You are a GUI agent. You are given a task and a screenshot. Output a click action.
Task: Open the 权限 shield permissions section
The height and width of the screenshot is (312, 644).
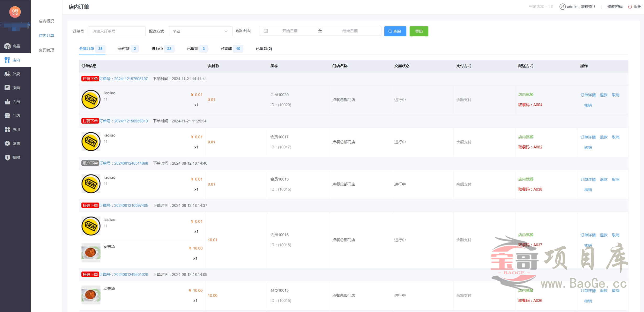pos(15,157)
